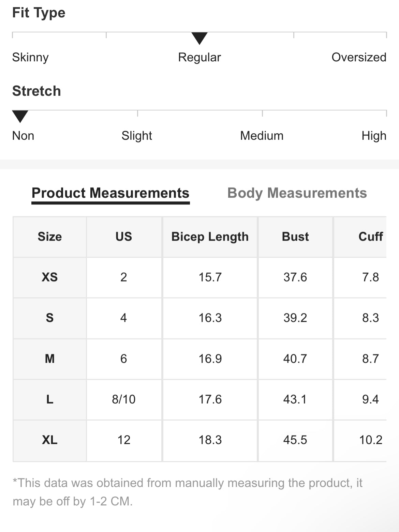
Task: Click the Medium stretch label
Action: (x=262, y=136)
